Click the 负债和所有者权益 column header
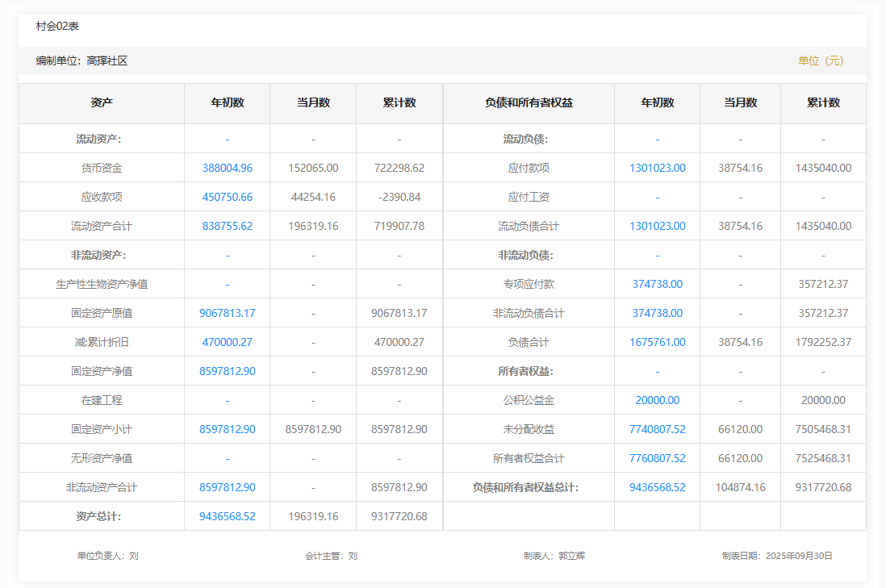Viewport: 886px width, 588px height. pyautogui.click(x=529, y=103)
